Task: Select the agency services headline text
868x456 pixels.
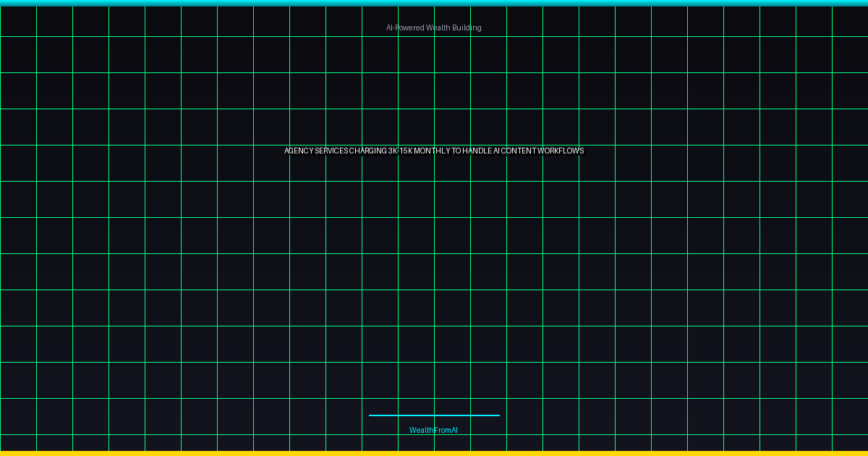Action: (434, 151)
